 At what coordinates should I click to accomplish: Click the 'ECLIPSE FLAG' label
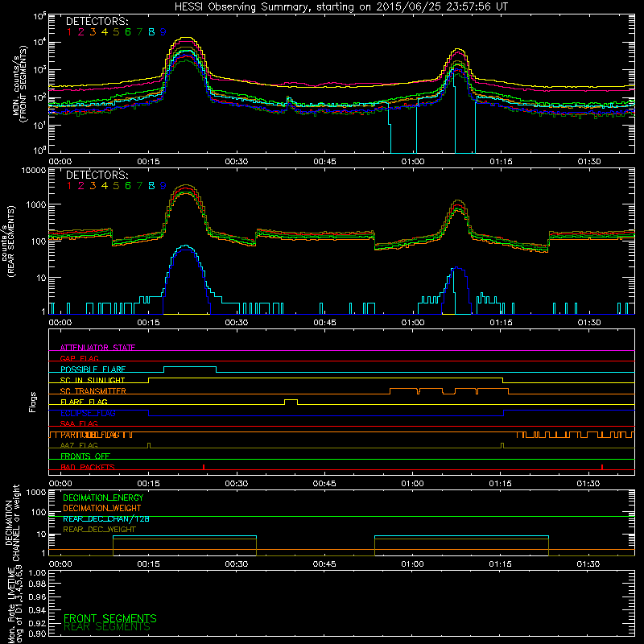click(x=88, y=413)
